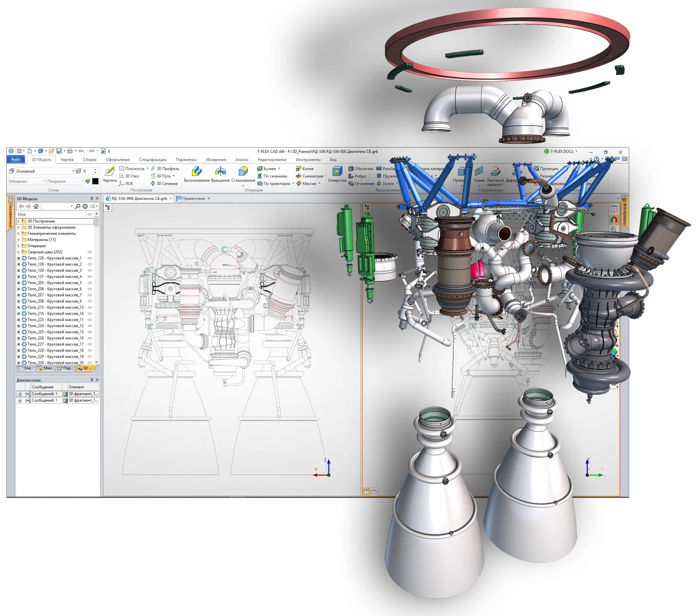697x616 pixels.
Task: Open the Основной style dropdown
Action: (73, 171)
